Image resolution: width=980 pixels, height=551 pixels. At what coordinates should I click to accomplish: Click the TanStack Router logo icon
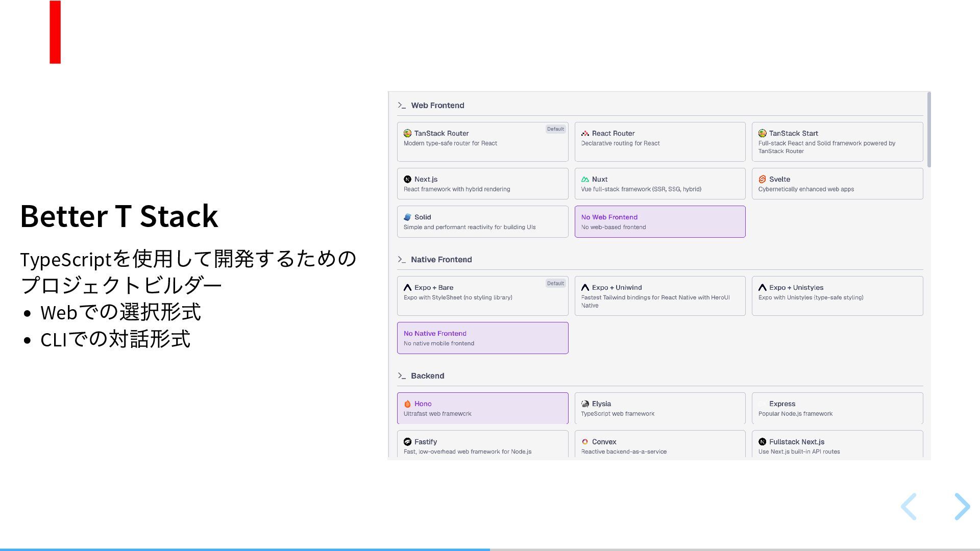coord(407,133)
